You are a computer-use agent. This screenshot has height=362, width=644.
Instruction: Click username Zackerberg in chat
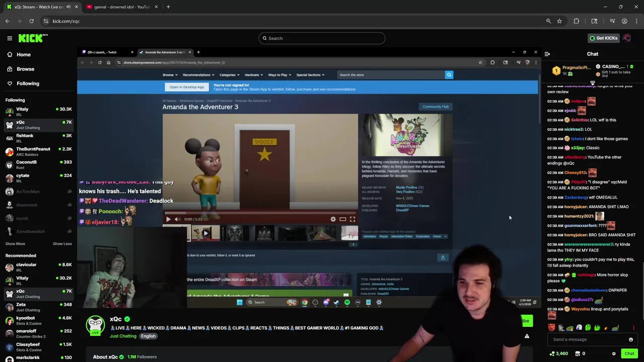[576, 198]
